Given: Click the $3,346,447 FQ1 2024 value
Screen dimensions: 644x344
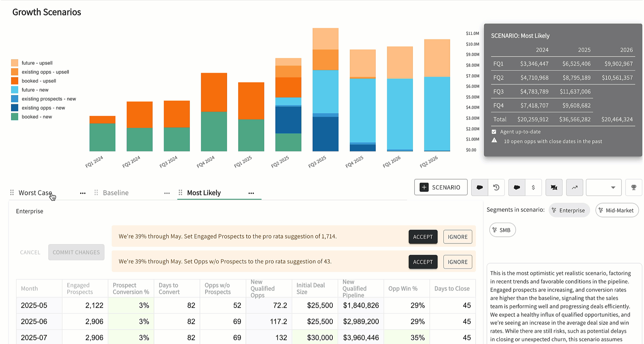Looking at the screenshot, I should click(x=534, y=64).
